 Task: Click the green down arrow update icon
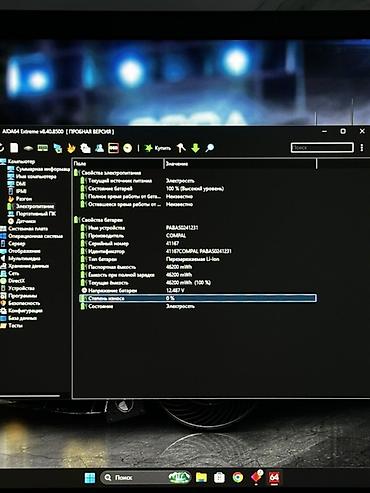tap(195, 148)
